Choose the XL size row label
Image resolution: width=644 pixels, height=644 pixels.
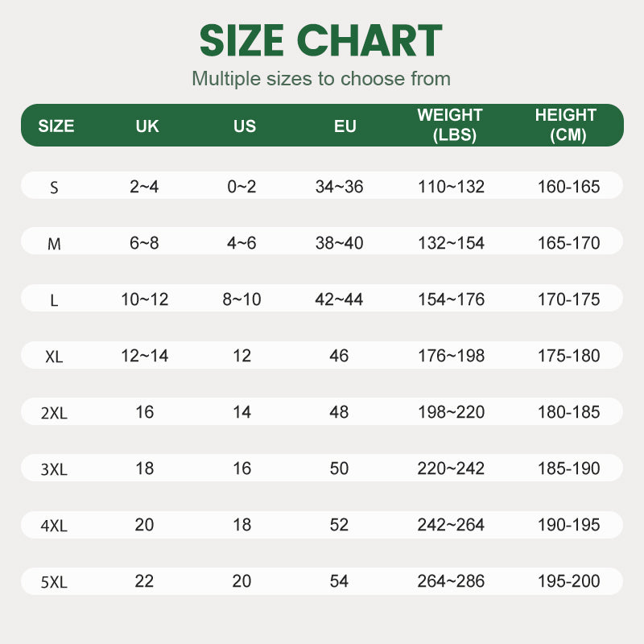point(54,357)
